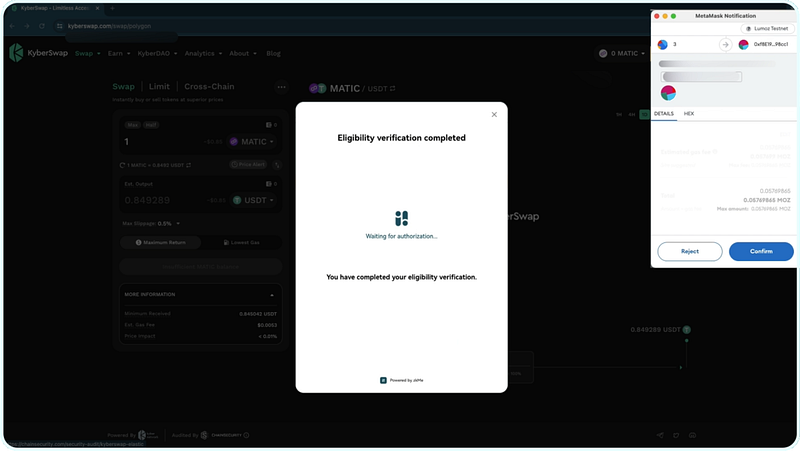Click Confirm in the MetaMask Notification window

(761, 252)
